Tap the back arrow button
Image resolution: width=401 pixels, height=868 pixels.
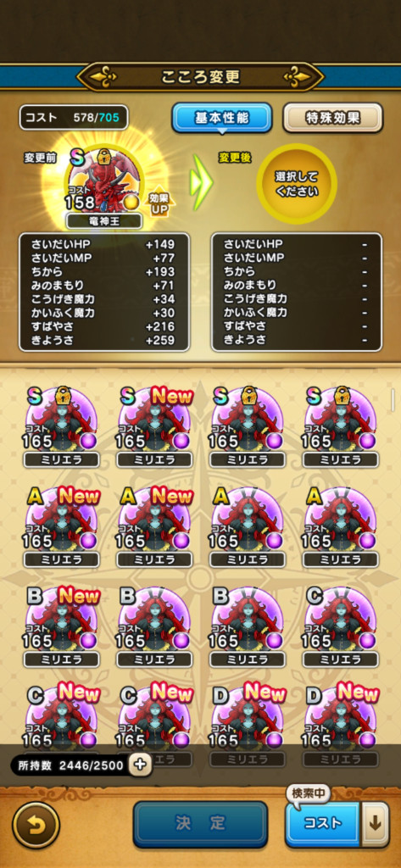[x=36, y=824]
